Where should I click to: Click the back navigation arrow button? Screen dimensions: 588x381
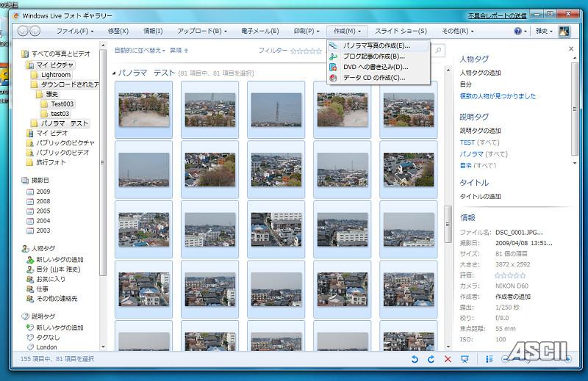[23, 31]
